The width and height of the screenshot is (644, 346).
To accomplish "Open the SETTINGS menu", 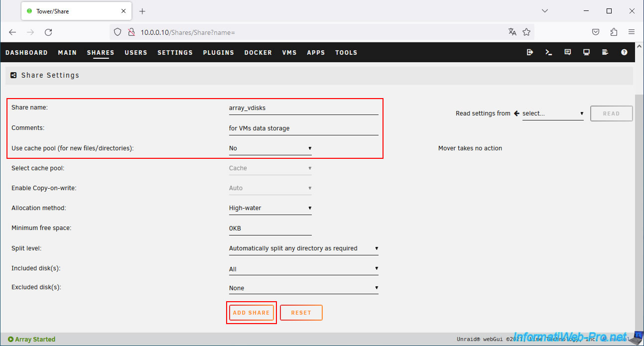I will (175, 52).
